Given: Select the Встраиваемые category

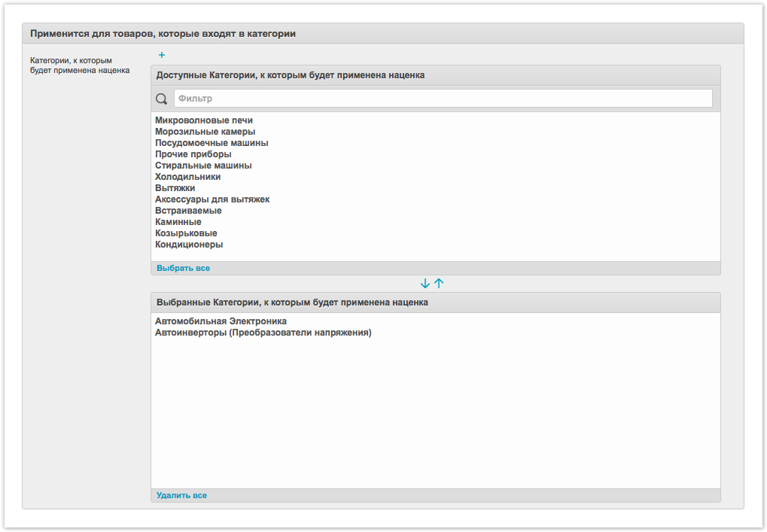Looking at the screenshot, I should pos(188,211).
